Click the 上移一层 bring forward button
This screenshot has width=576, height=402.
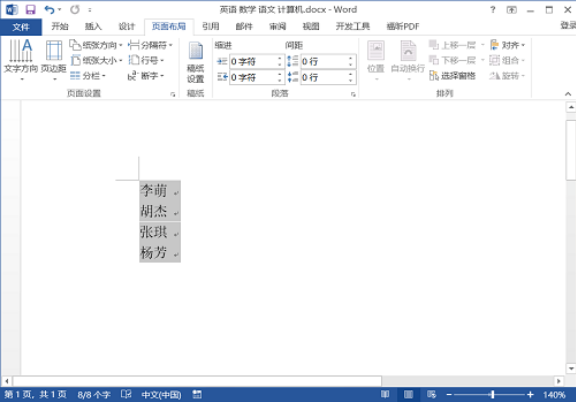tap(452, 45)
